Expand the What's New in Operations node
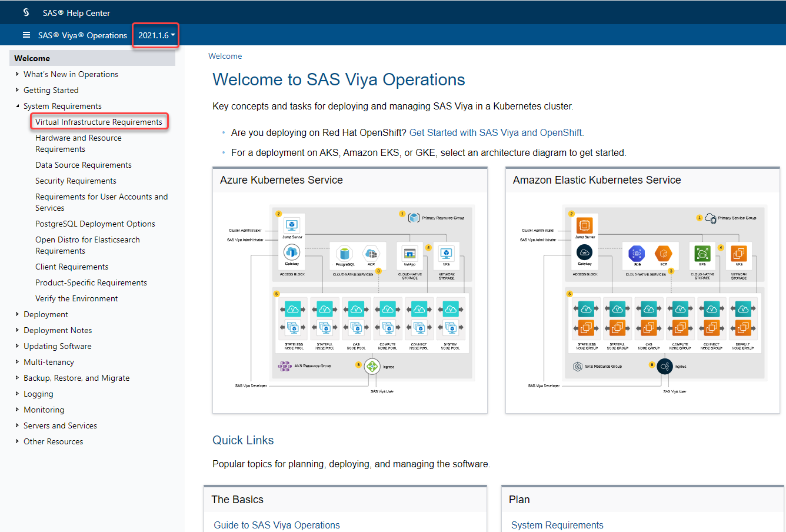 [17, 74]
